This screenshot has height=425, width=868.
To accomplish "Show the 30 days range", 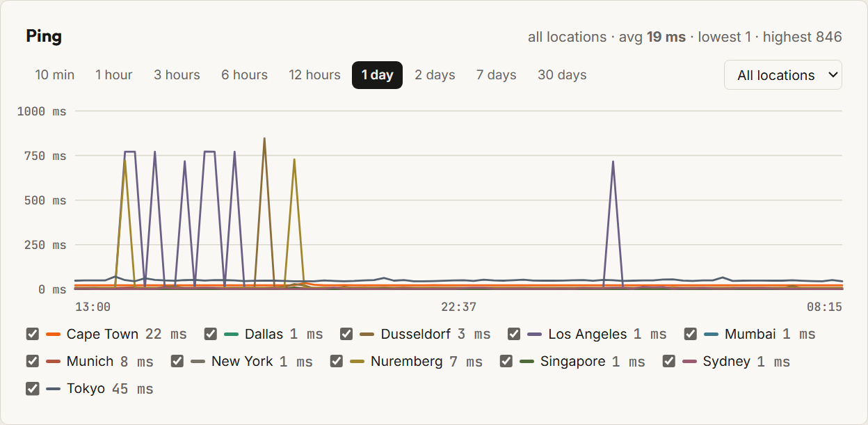I will (562, 75).
